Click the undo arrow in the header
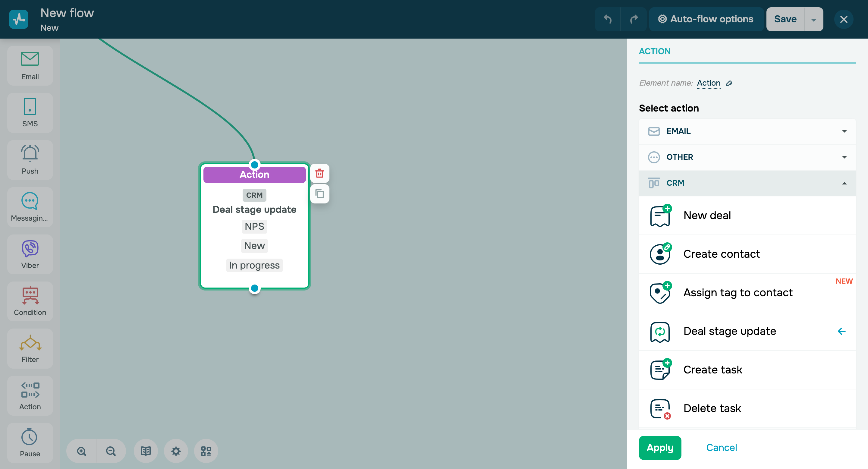Screen dimensions: 868x469 click(x=608, y=19)
